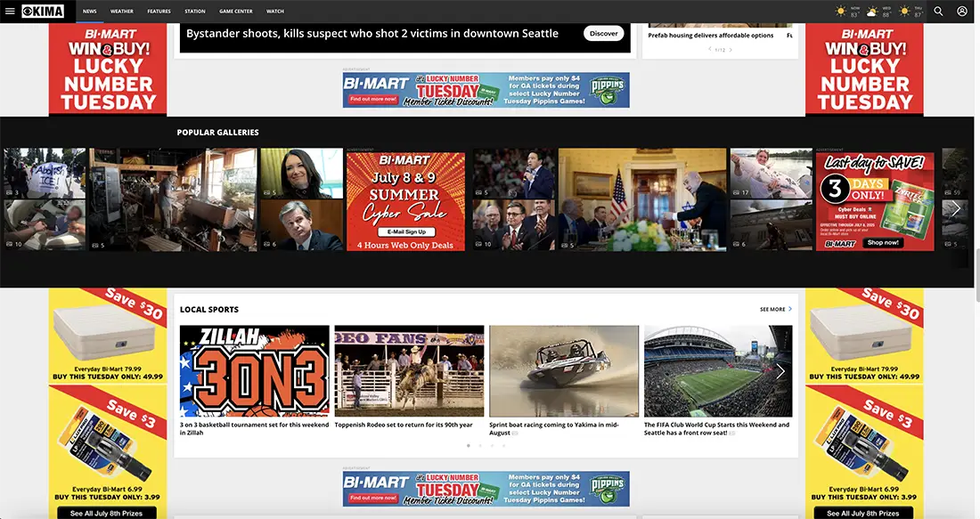Select the last Local Sports carousel dot
Screen dimensions: 980x519
point(503,445)
